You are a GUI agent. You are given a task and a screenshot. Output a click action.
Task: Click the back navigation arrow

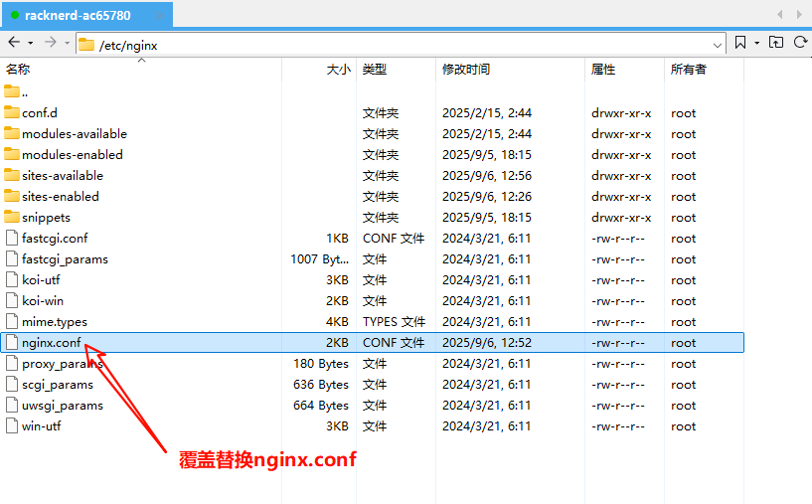pyautogui.click(x=14, y=43)
